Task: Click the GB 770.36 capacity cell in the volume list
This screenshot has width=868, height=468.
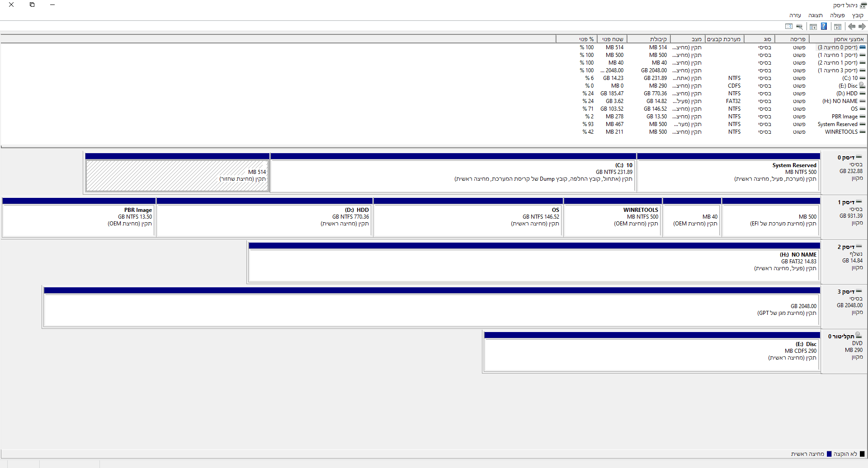Action: (656, 94)
